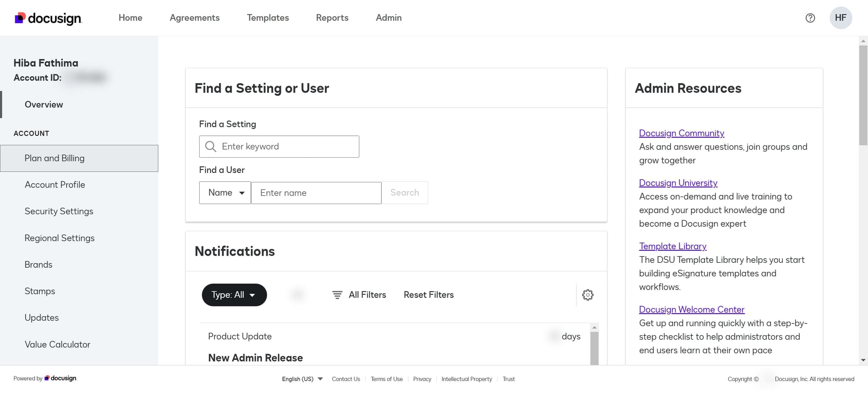
Task: Click the Search button
Action: point(405,192)
